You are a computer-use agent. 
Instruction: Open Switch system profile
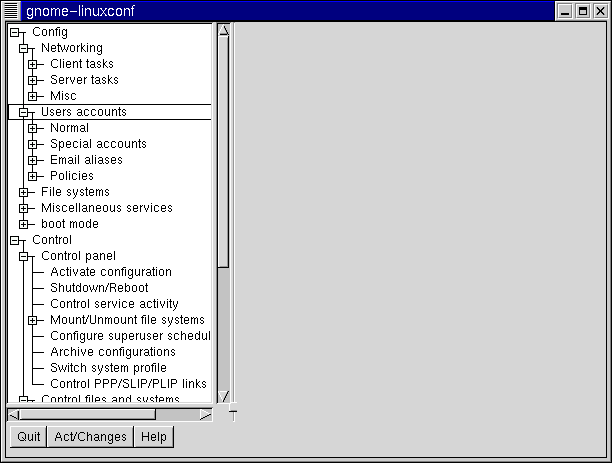pos(108,368)
